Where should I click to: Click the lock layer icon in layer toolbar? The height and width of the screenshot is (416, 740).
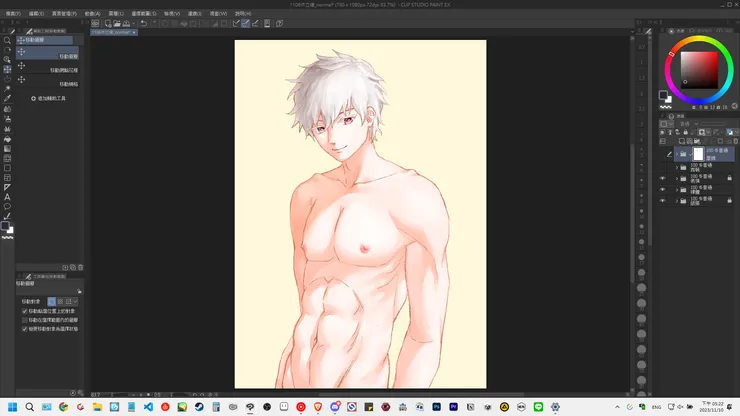686,132
